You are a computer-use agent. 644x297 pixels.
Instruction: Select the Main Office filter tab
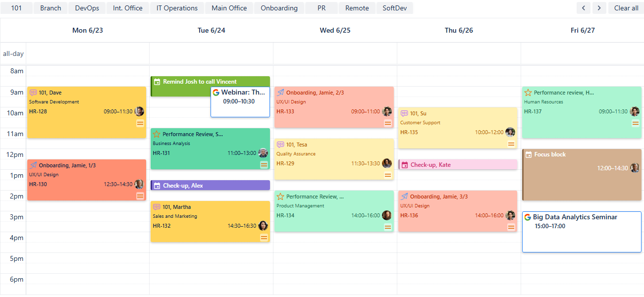click(229, 8)
